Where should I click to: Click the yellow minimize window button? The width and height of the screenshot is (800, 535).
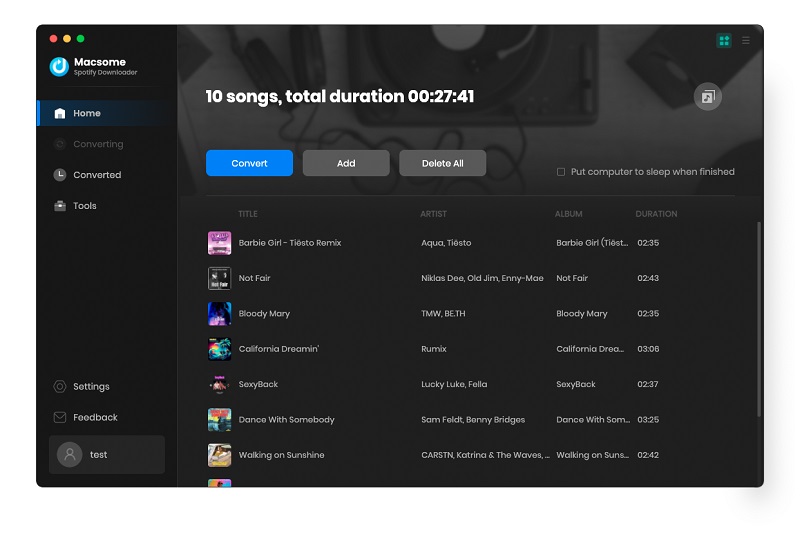(67, 39)
